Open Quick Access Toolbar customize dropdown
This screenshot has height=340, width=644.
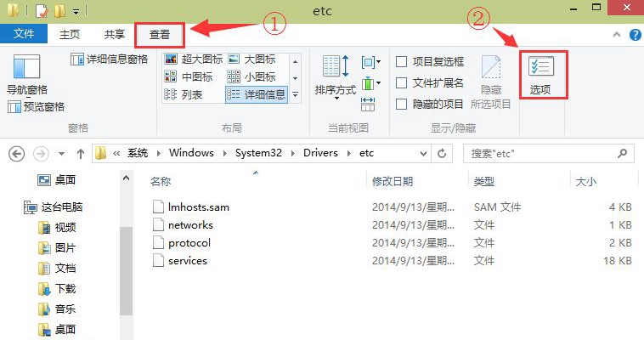pyautogui.click(x=76, y=12)
